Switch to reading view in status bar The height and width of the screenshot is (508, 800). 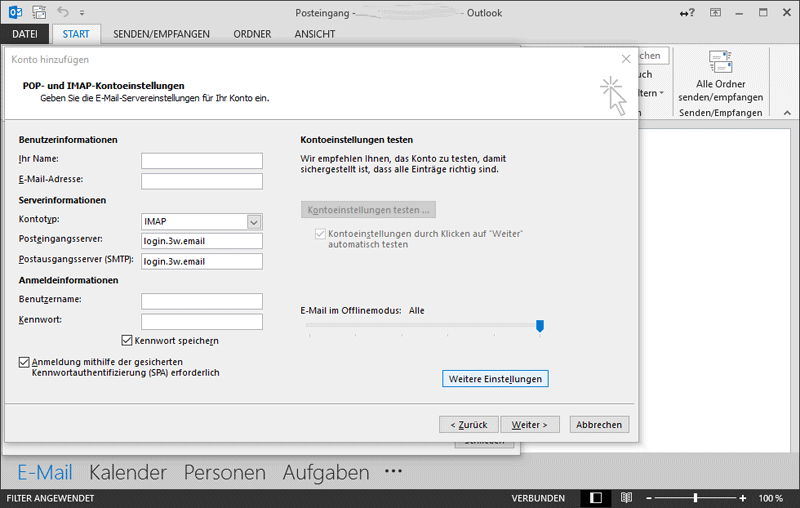click(626, 497)
